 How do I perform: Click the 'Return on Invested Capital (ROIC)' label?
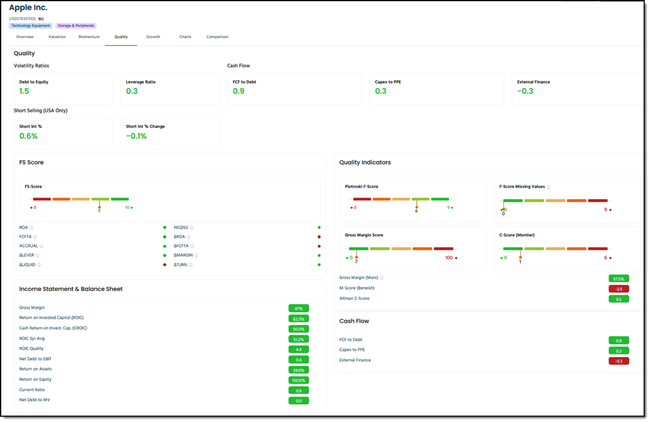(x=51, y=318)
